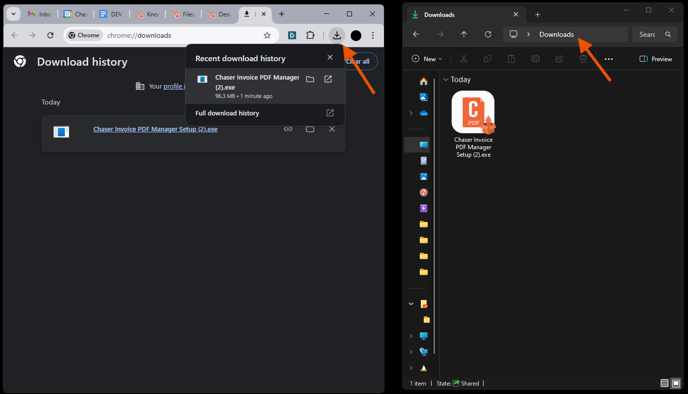Click the Shared state in Explorer status bar
Image resolution: width=688 pixels, height=394 pixels.
point(466,383)
